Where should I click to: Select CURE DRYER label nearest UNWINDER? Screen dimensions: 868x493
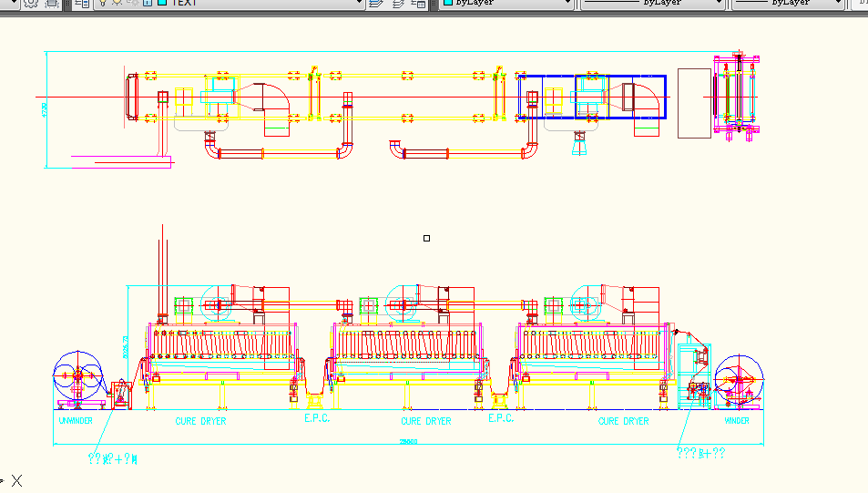(201, 422)
